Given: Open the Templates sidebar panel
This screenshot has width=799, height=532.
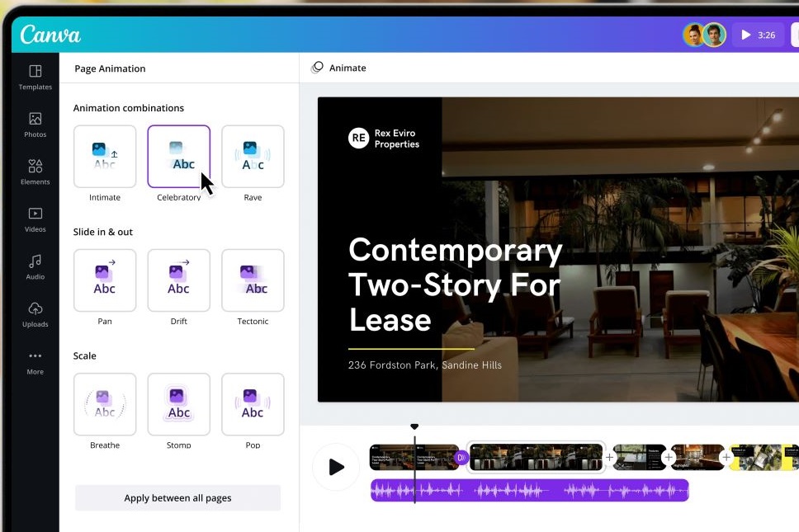Looking at the screenshot, I should pos(35,77).
